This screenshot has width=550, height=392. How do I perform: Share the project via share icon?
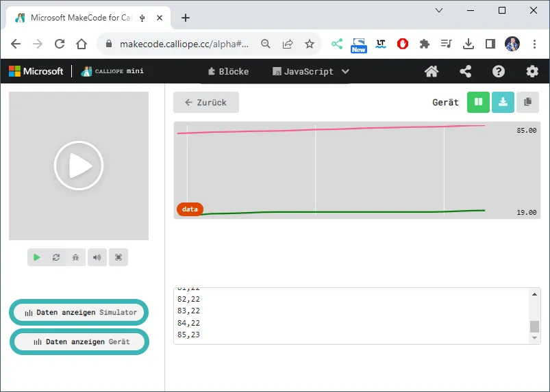point(465,71)
